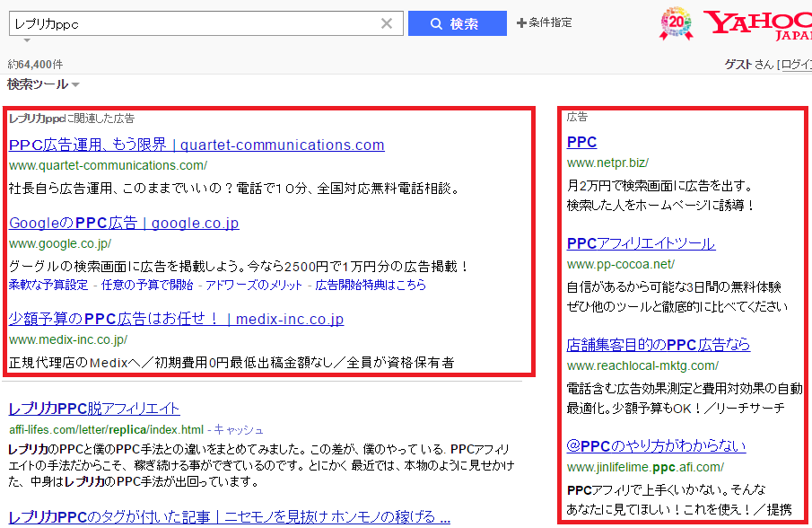Image resolution: width=812 pixels, height=528 pixels.
Task: Click the レプリカppcに関連した広告 label
Action: point(72,119)
